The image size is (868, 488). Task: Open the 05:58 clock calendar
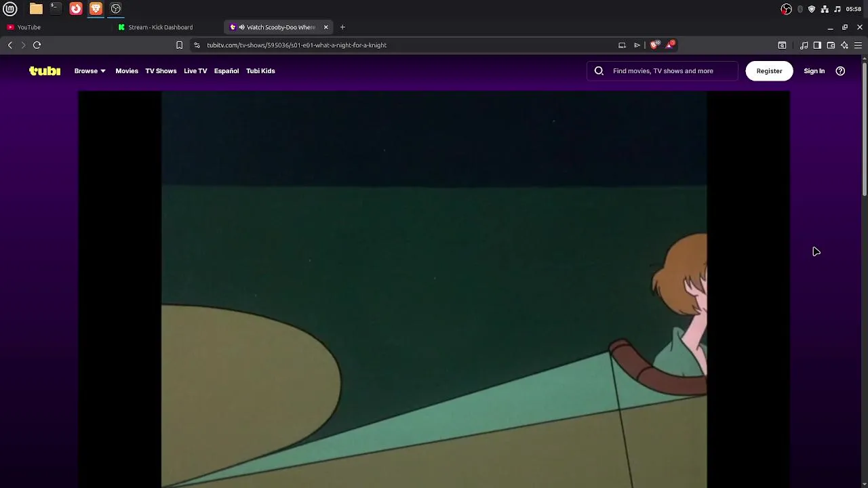(854, 9)
